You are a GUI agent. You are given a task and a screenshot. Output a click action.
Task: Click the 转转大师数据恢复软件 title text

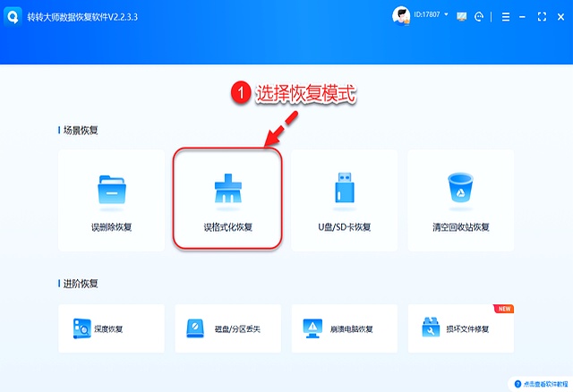82,17
